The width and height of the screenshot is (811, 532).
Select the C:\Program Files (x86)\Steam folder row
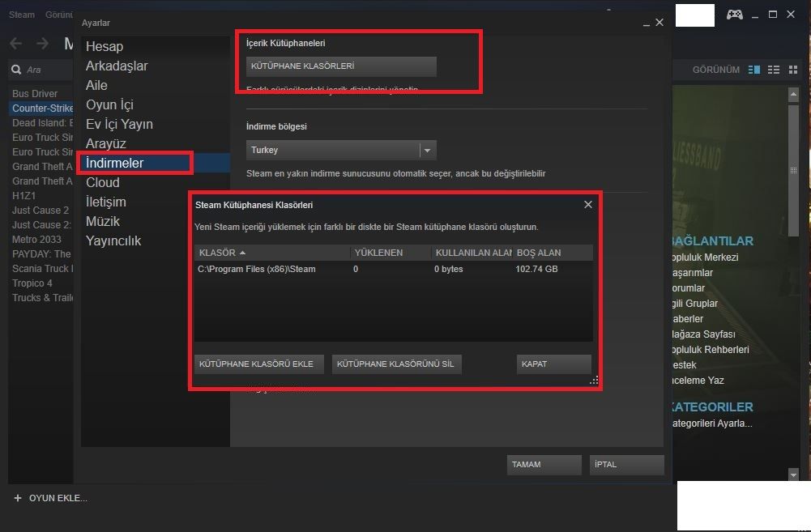394,269
